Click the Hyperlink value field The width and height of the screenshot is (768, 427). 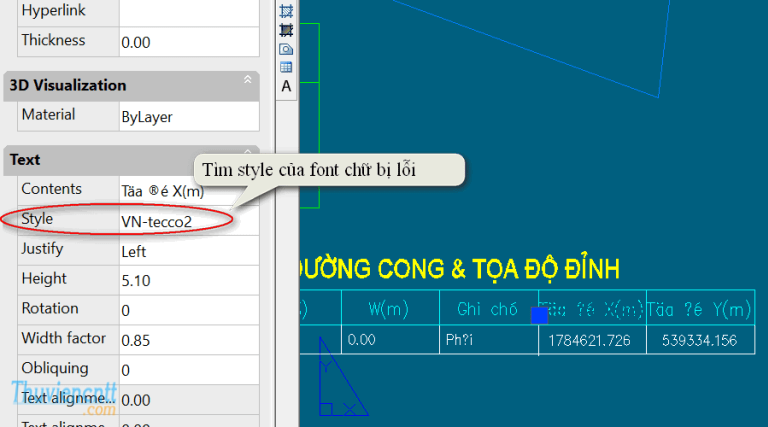[189, 13]
